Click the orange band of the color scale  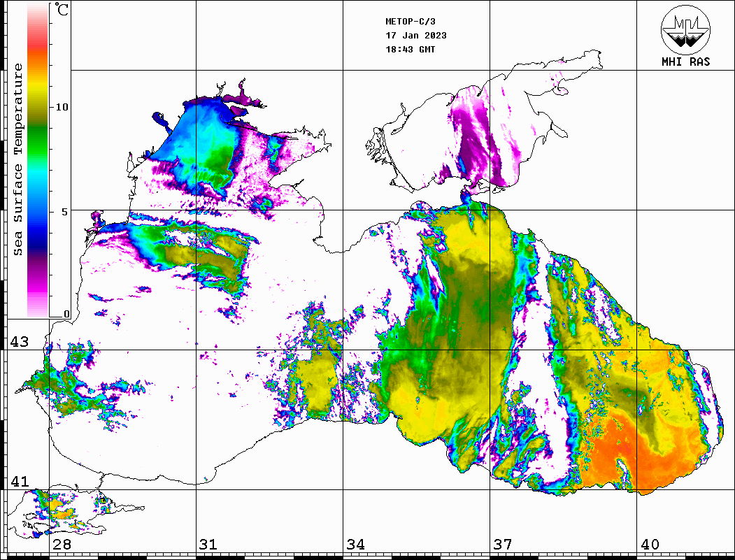38,60
